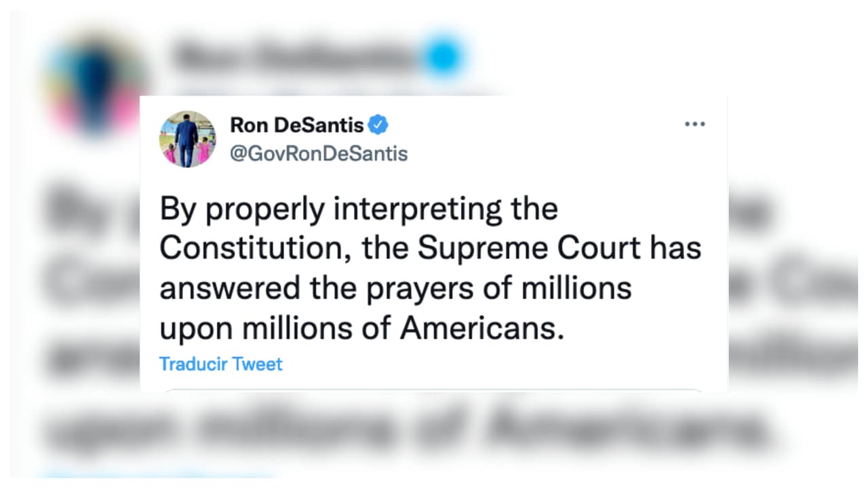Click the blurred verified badge in the background
Viewport: 868px width, 488px height.
443,56
